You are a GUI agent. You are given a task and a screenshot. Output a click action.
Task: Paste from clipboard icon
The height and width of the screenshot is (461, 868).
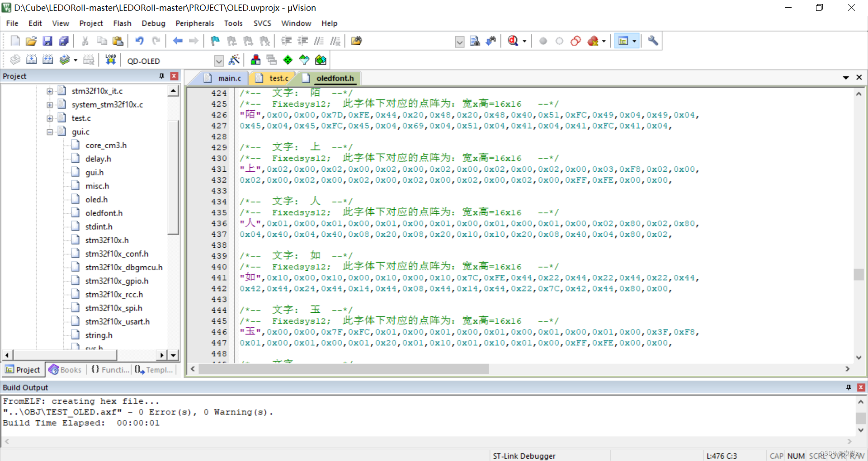click(x=118, y=41)
